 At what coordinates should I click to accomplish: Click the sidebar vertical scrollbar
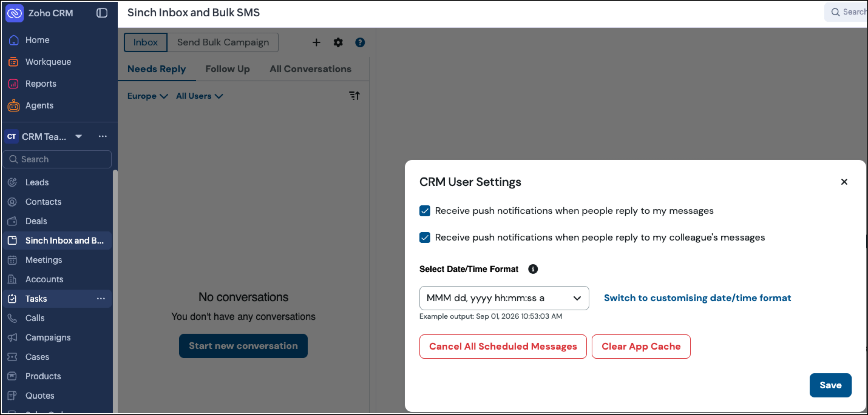tap(115, 291)
